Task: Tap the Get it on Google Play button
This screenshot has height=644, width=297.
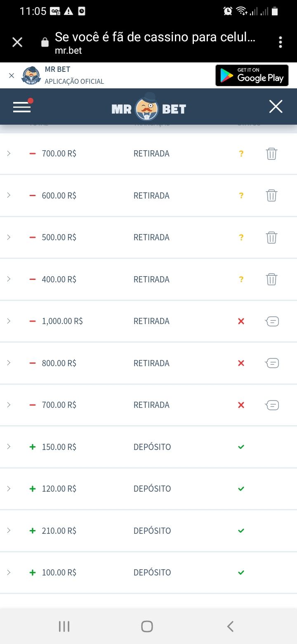Action: click(252, 75)
